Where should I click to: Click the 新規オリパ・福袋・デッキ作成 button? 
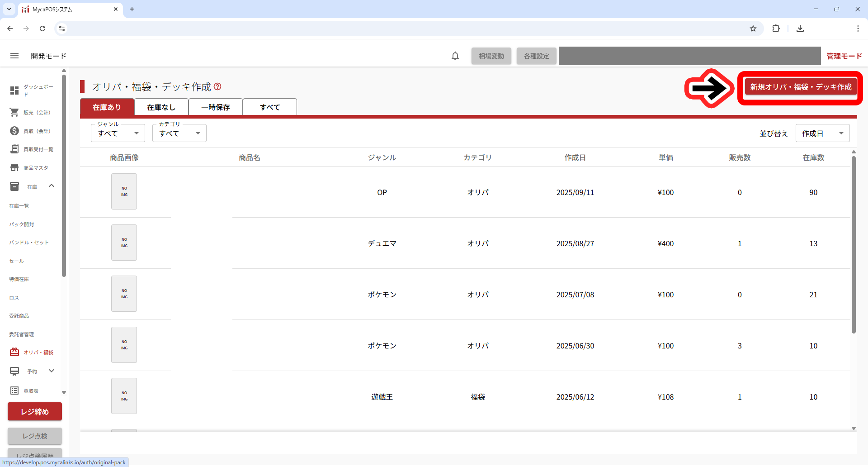pos(801,87)
